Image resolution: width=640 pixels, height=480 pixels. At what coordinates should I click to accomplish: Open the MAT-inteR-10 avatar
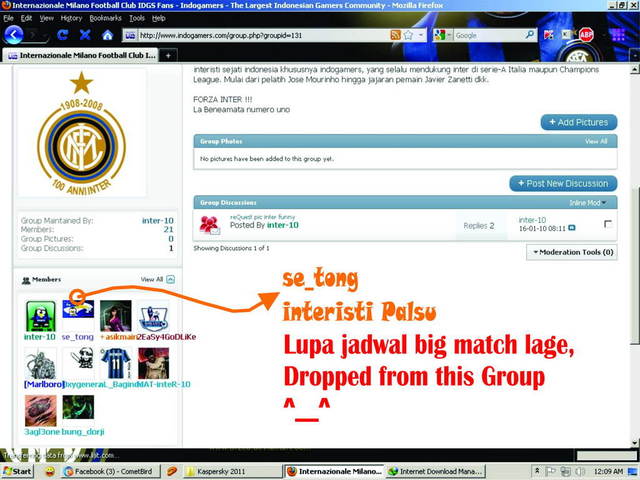coord(153,363)
